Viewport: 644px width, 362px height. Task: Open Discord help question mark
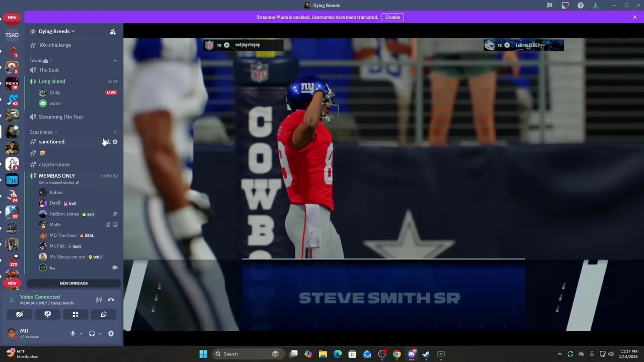(581, 6)
